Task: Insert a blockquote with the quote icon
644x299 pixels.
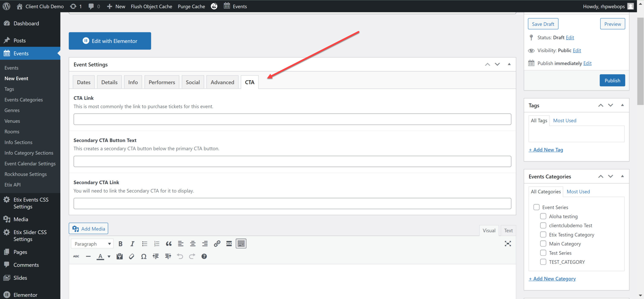Action: pyautogui.click(x=169, y=244)
